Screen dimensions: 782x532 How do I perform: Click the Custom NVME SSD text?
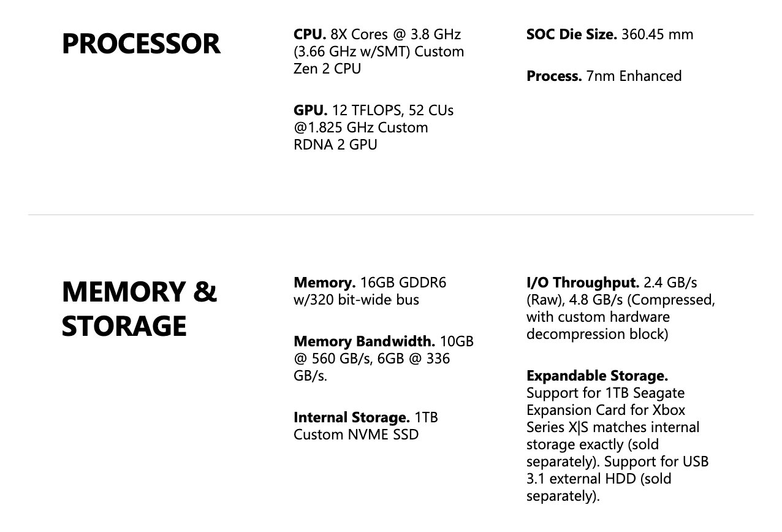pos(356,435)
